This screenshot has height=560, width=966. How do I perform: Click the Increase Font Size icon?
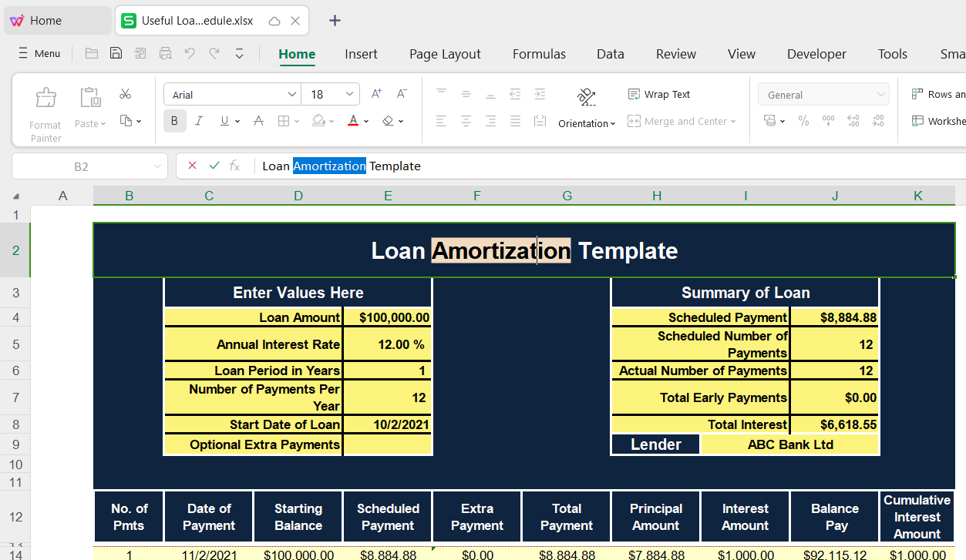coord(376,94)
